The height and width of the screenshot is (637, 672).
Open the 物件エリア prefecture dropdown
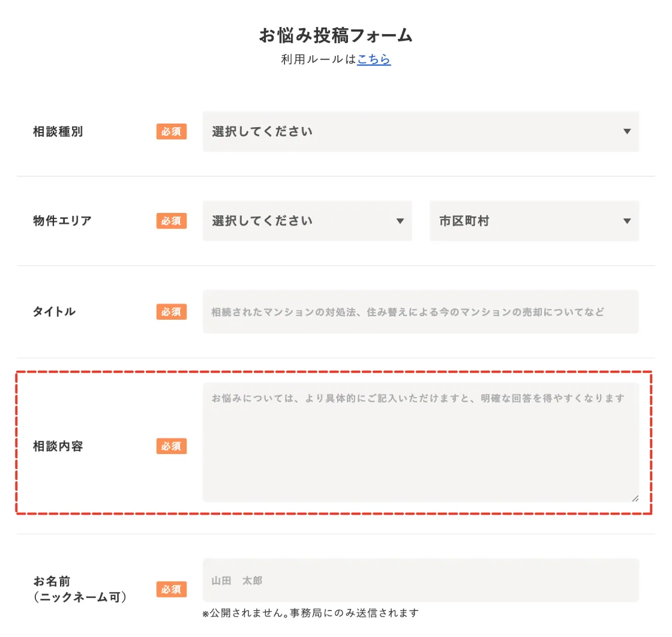tap(306, 221)
